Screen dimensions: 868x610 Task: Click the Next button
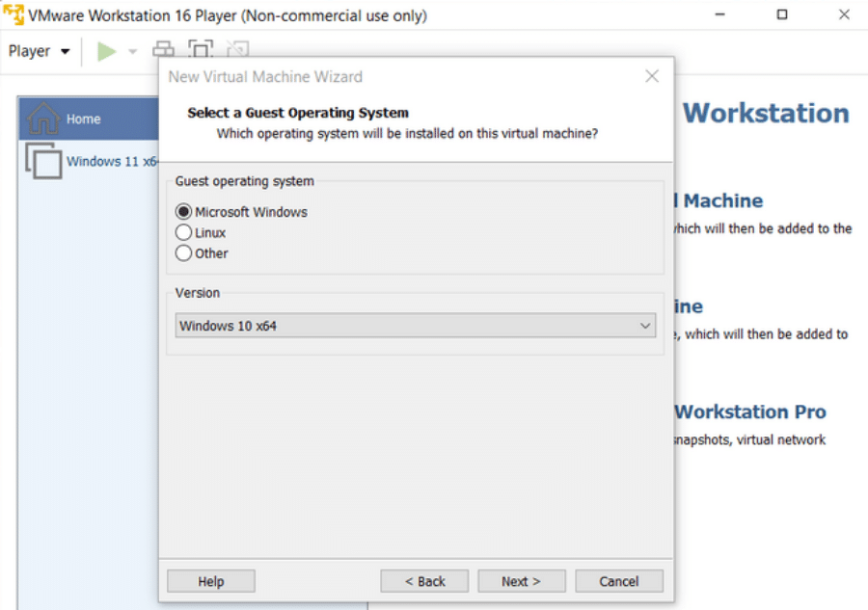tap(521, 581)
